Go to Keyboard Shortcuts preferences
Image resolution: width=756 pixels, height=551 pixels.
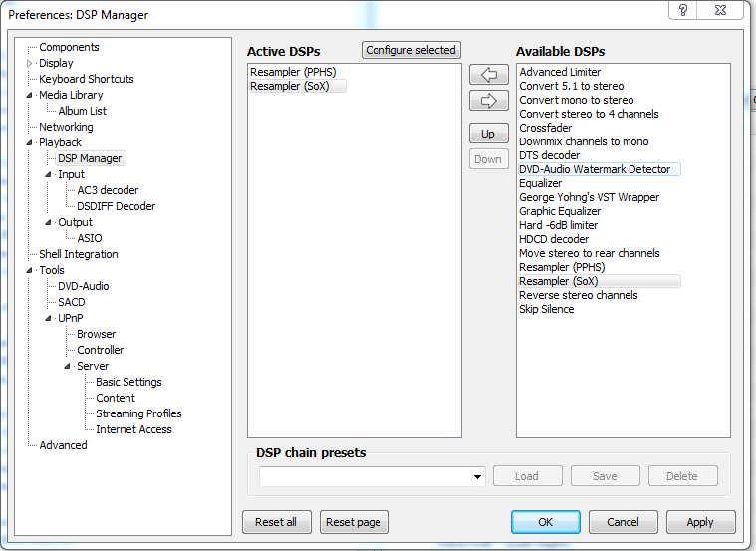point(87,79)
